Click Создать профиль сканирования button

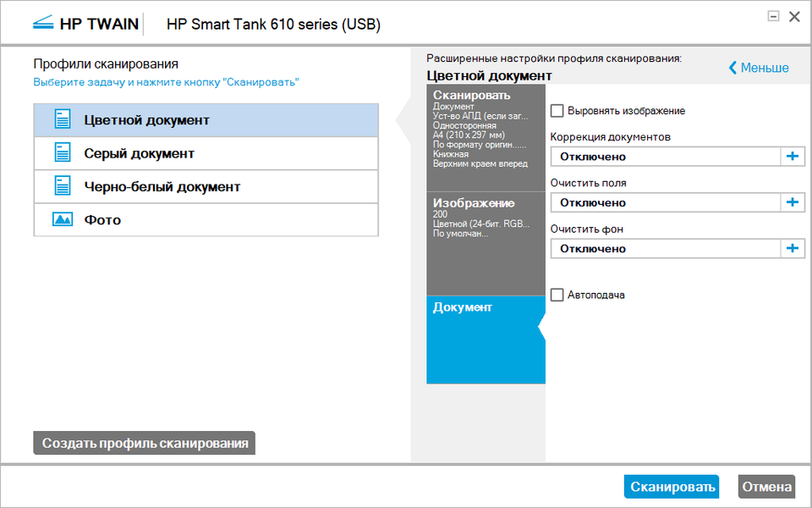click(145, 443)
